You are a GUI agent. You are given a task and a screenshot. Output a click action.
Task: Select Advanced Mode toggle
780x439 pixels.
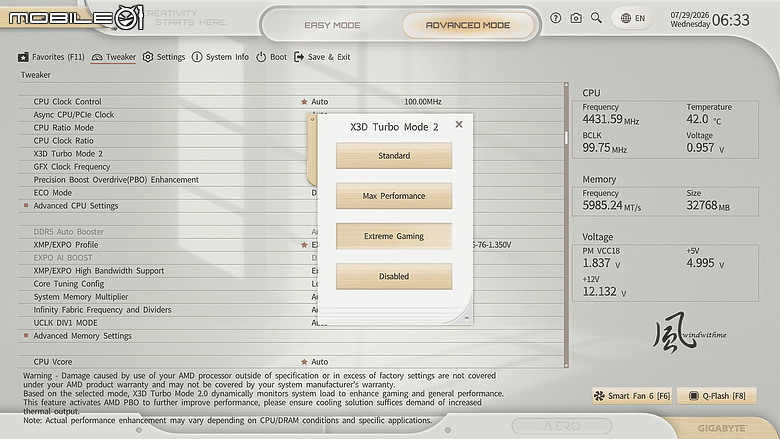pyautogui.click(x=468, y=25)
